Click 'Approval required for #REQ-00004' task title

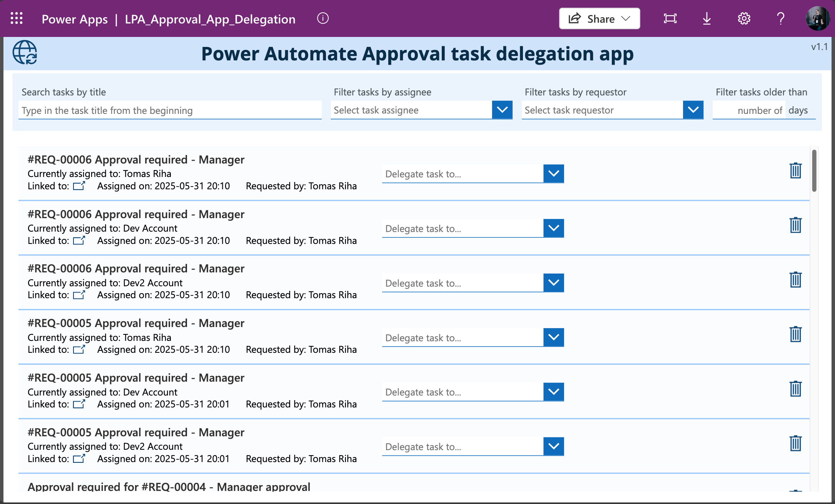pos(169,487)
